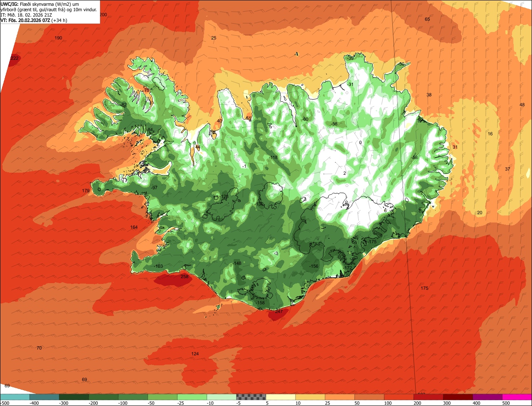The width and height of the screenshot is (532, 406).
Task: Click the 70 flux value in the southwest sea
Action: (x=39, y=348)
